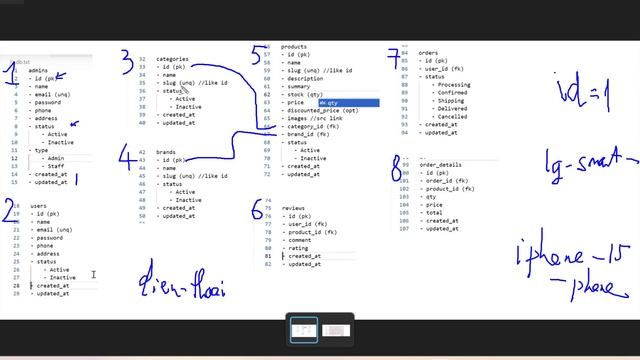Viewport: 640px width, 360px height.
Task: Click the 'reviews' table heading
Action: 293,208
